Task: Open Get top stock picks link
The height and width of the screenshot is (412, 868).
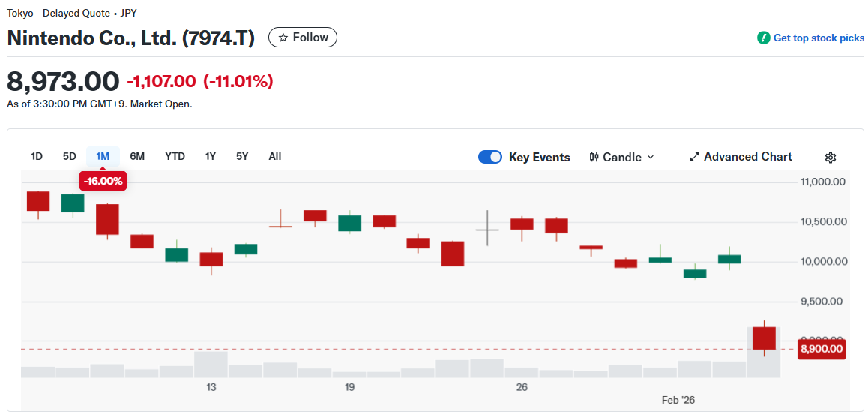Action: tap(819, 38)
